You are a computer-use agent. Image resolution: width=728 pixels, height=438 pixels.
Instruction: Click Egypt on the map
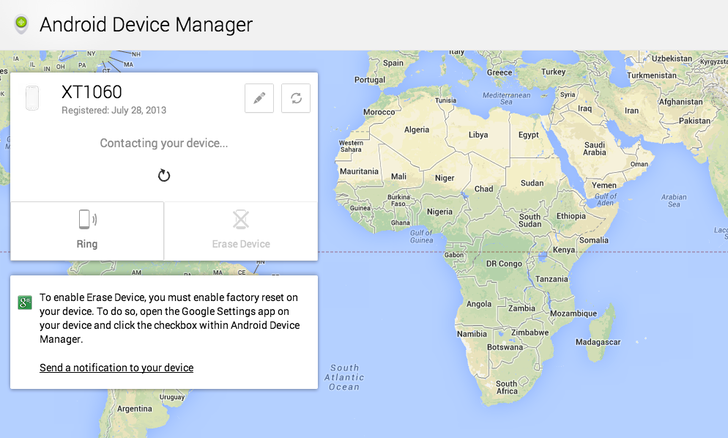pyautogui.click(x=528, y=135)
